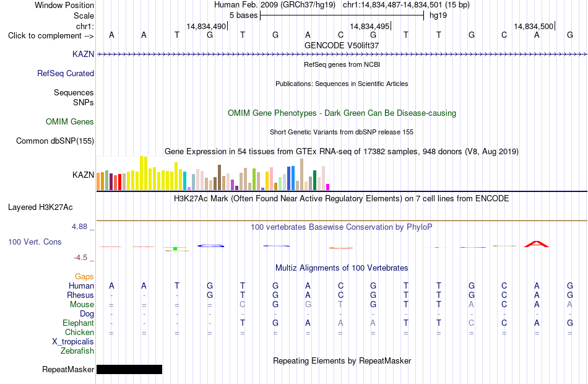This screenshot has height=384, width=588.
Task: Click the 'Gaps' label in Multiz alignment
Action: 84,277
